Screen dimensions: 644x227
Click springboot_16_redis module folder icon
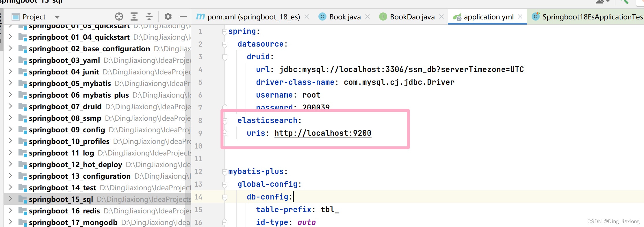click(x=23, y=210)
